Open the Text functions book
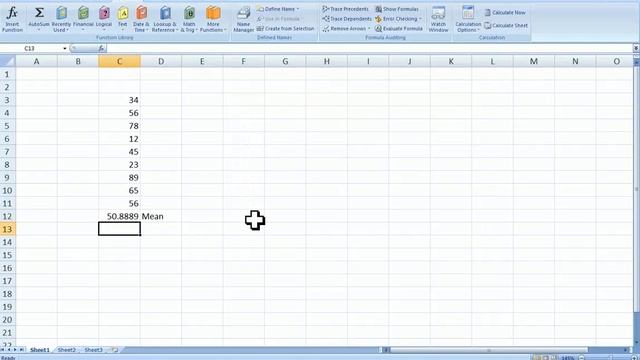640x360 pixels. pyautogui.click(x=122, y=18)
